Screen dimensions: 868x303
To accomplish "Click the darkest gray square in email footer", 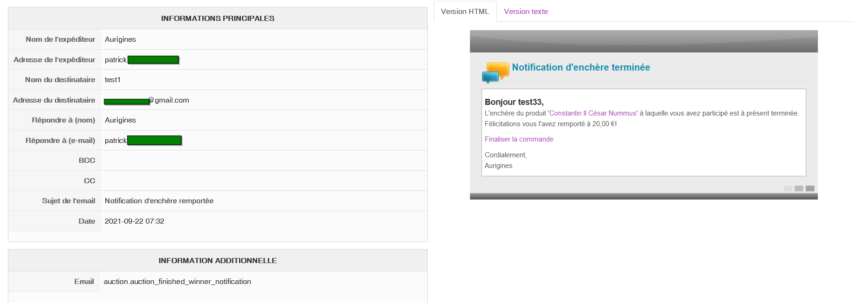I will [x=810, y=188].
